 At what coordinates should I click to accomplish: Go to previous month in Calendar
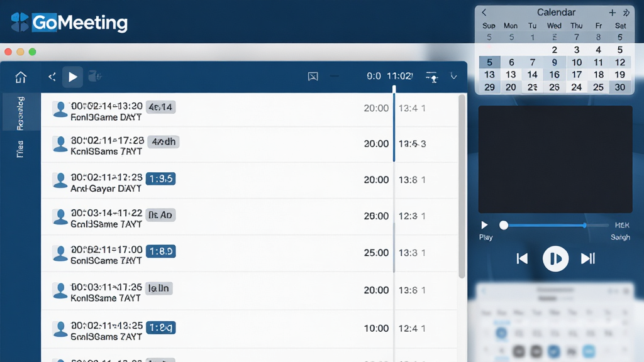(x=484, y=13)
